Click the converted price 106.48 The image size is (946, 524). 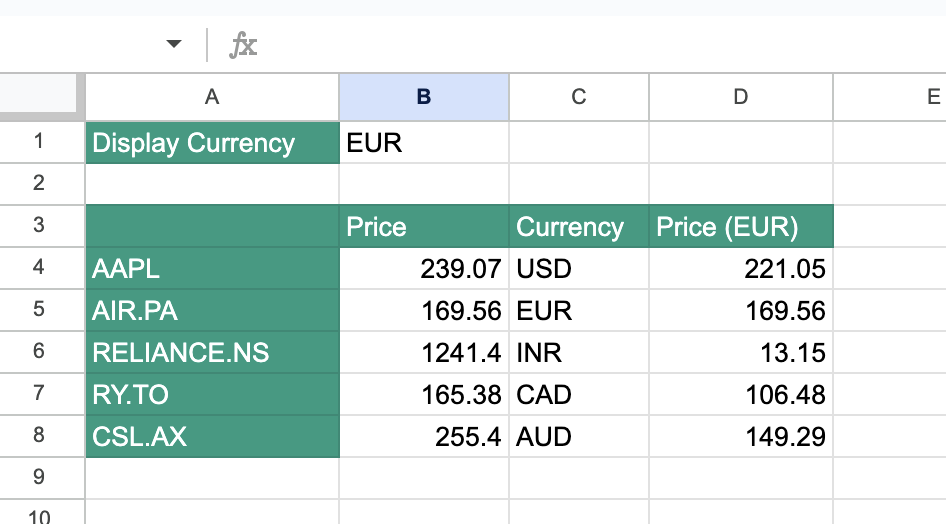[x=741, y=394]
